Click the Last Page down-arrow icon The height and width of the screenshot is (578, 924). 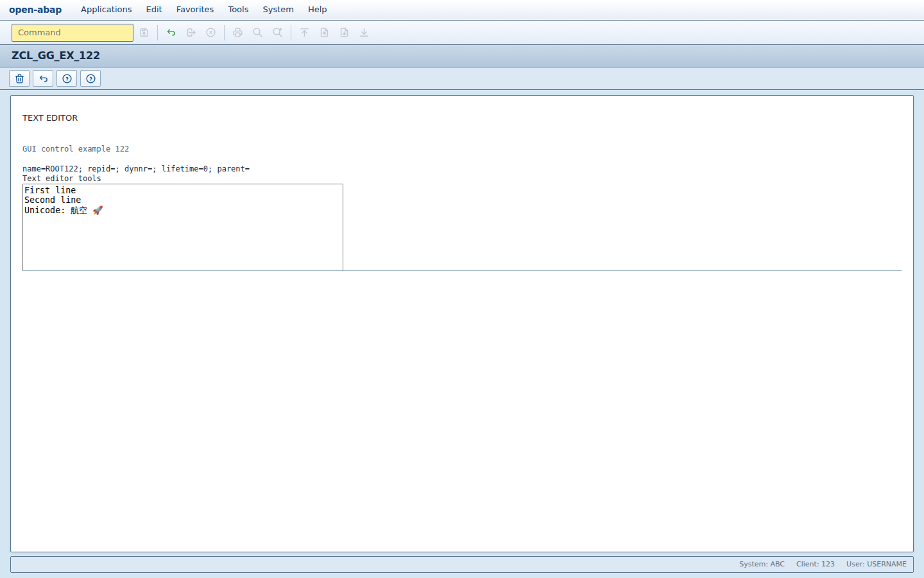(364, 33)
